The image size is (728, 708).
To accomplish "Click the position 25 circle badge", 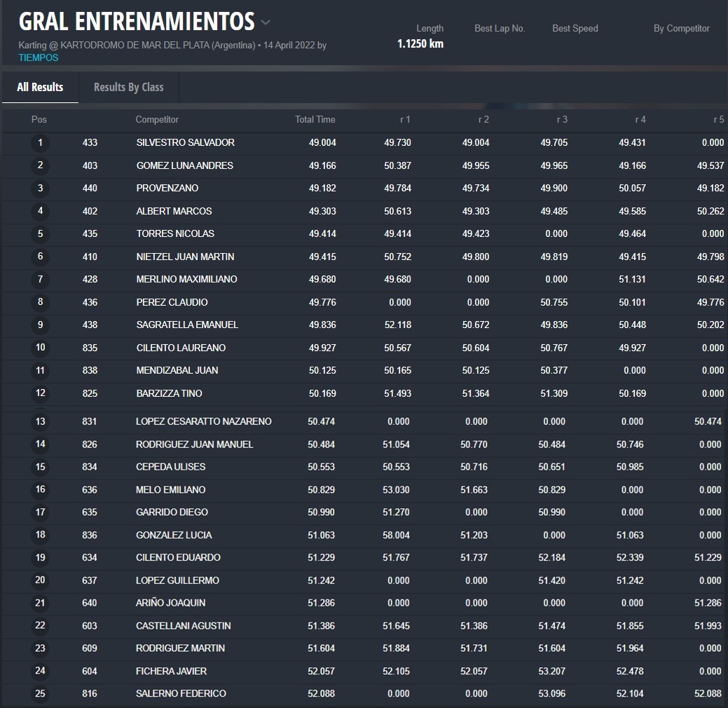I will point(40,694).
